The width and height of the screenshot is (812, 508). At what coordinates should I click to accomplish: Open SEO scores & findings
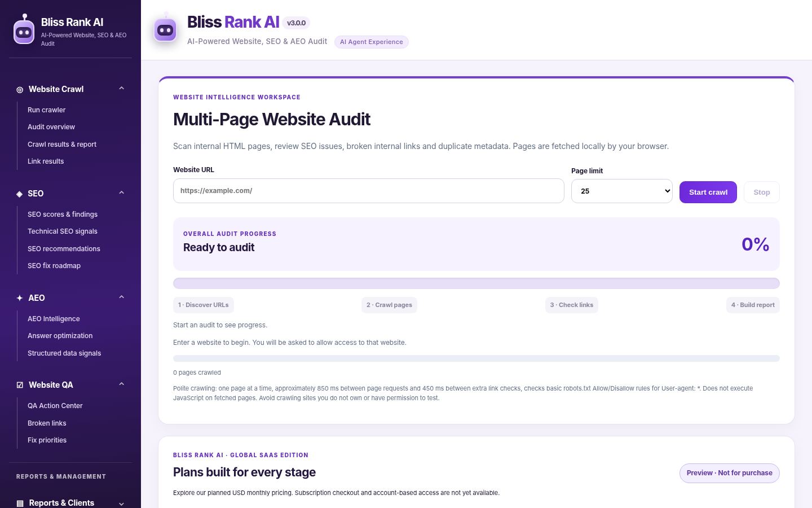pyautogui.click(x=63, y=214)
